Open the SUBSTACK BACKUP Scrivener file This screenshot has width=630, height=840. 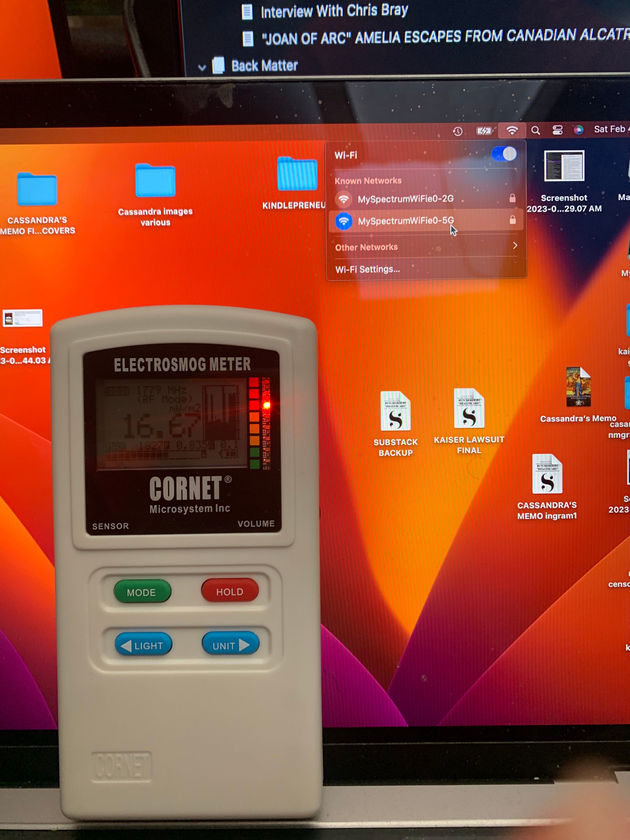coord(395,411)
